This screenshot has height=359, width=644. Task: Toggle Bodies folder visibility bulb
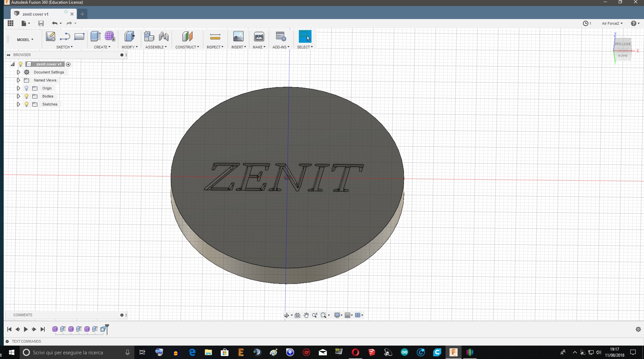27,96
